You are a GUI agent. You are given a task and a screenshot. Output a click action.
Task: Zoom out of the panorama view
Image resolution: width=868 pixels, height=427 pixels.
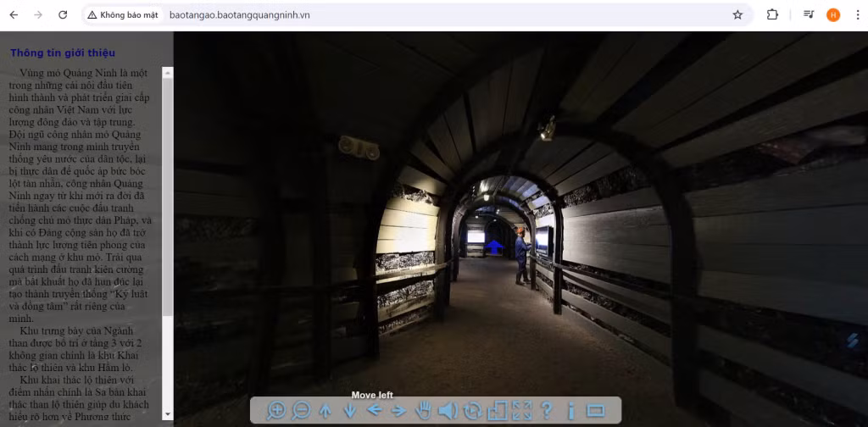(301, 410)
